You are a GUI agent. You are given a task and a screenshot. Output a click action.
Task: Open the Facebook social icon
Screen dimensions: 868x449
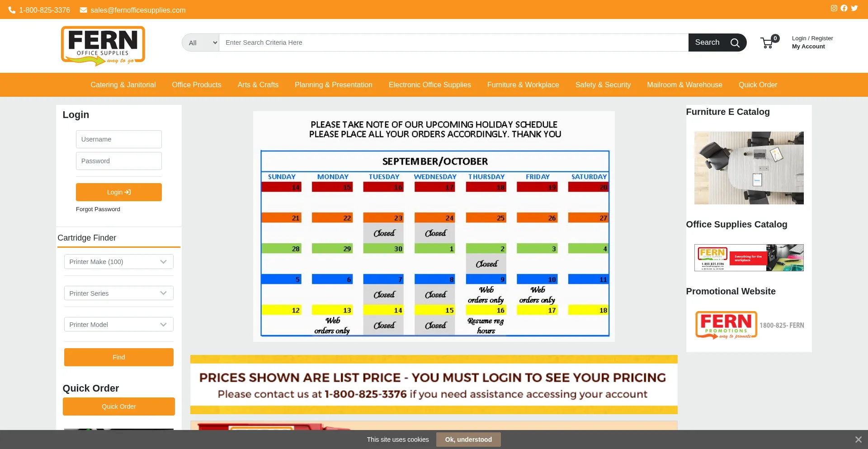point(844,8)
